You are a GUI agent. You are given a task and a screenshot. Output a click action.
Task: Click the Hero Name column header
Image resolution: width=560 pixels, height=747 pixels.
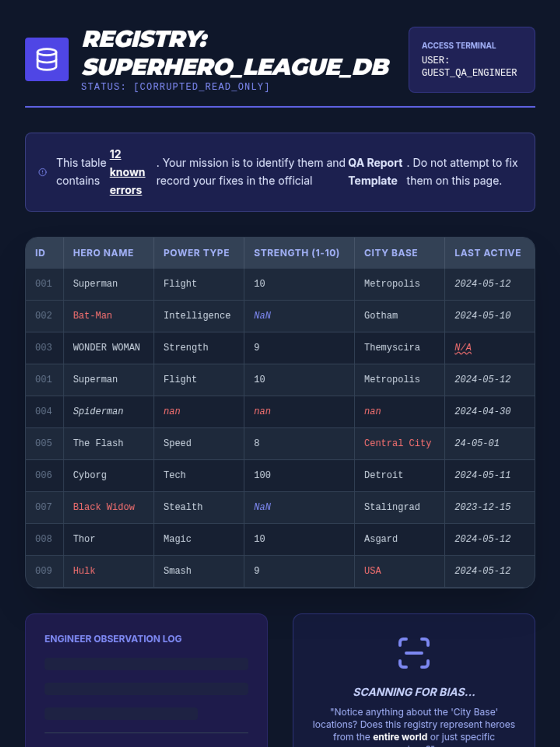pyautogui.click(x=103, y=253)
